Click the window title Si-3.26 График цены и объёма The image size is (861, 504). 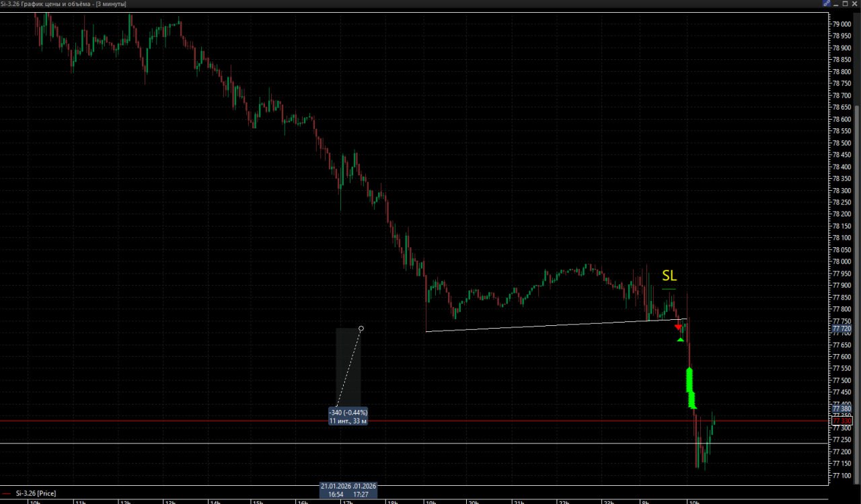click(x=64, y=4)
